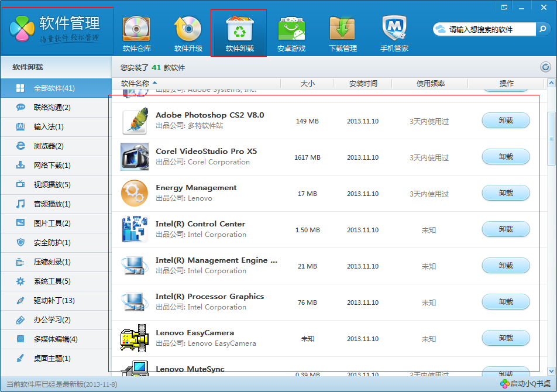
Task: Open the 下载管理 (Download Manager) icon
Action: (x=342, y=29)
